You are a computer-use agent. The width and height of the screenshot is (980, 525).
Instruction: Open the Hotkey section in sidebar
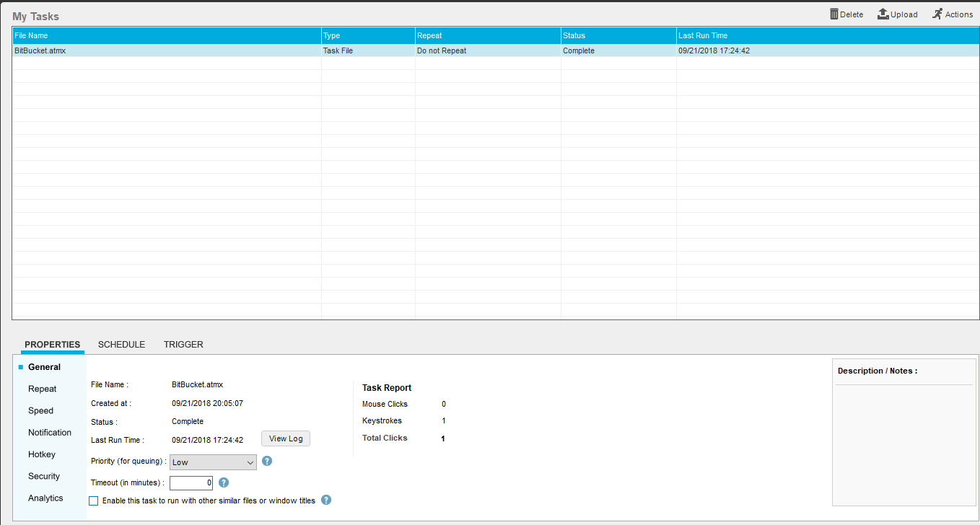[42, 454]
